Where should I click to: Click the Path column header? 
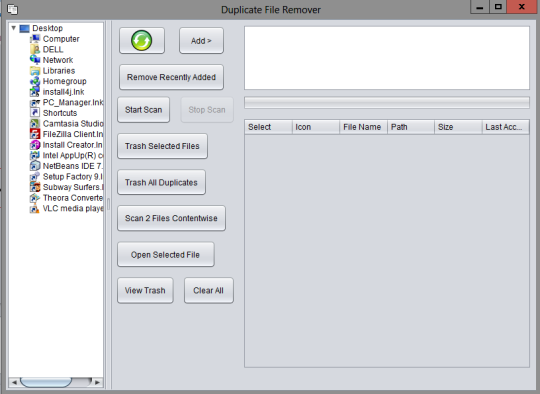(411, 127)
